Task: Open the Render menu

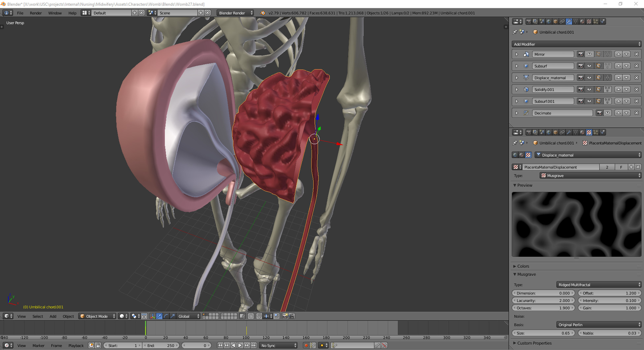Action: tap(36, 13)
